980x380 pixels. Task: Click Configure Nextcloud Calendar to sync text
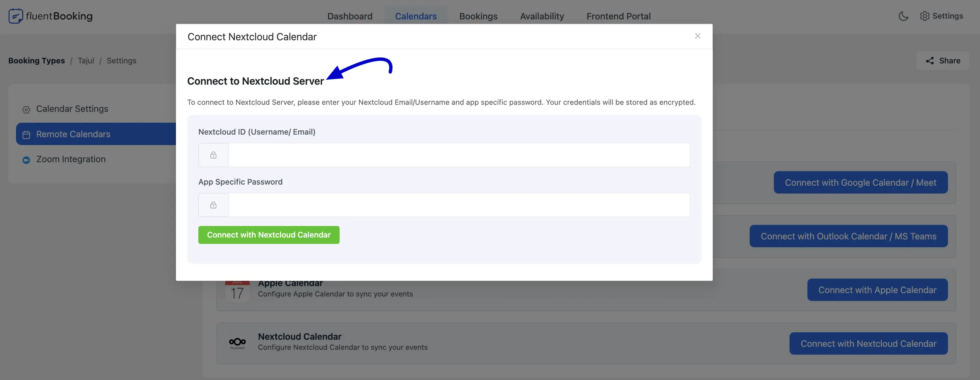[x=343, y=347]
